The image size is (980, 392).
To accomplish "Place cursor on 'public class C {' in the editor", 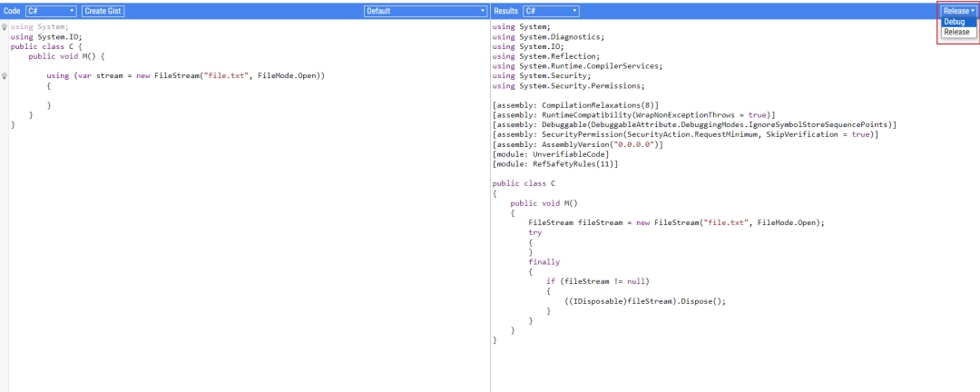I will pos(46,46).
